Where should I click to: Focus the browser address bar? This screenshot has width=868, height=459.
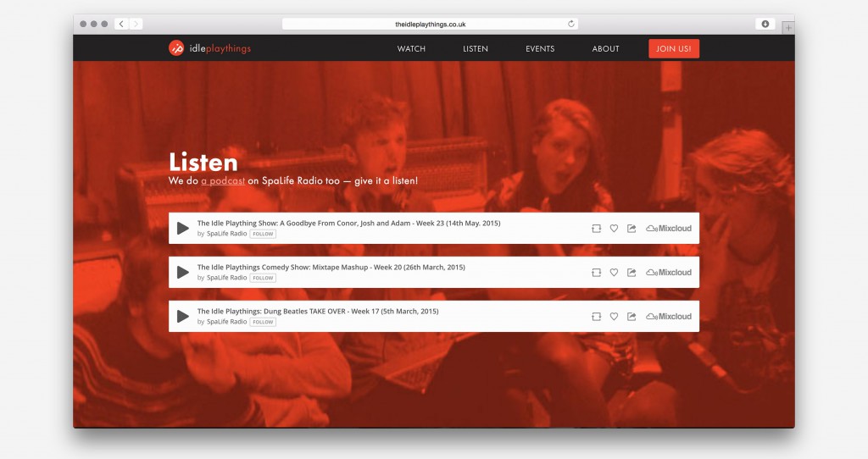click(430, 24)
